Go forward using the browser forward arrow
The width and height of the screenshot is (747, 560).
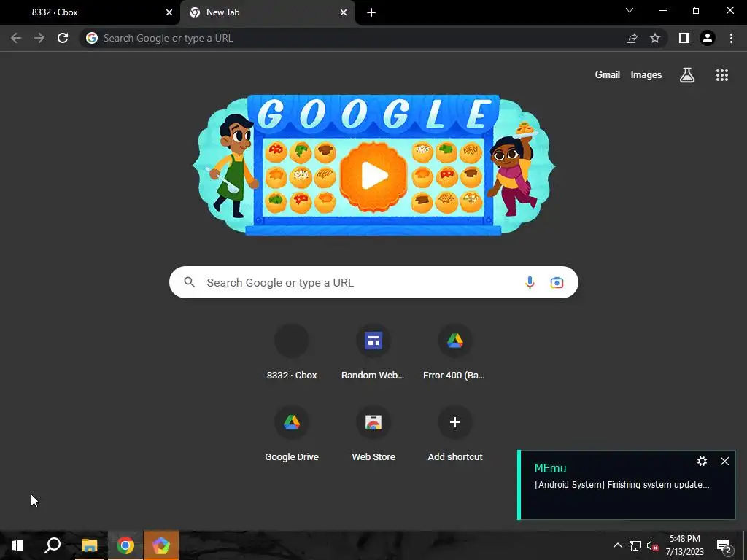point(39,38)
